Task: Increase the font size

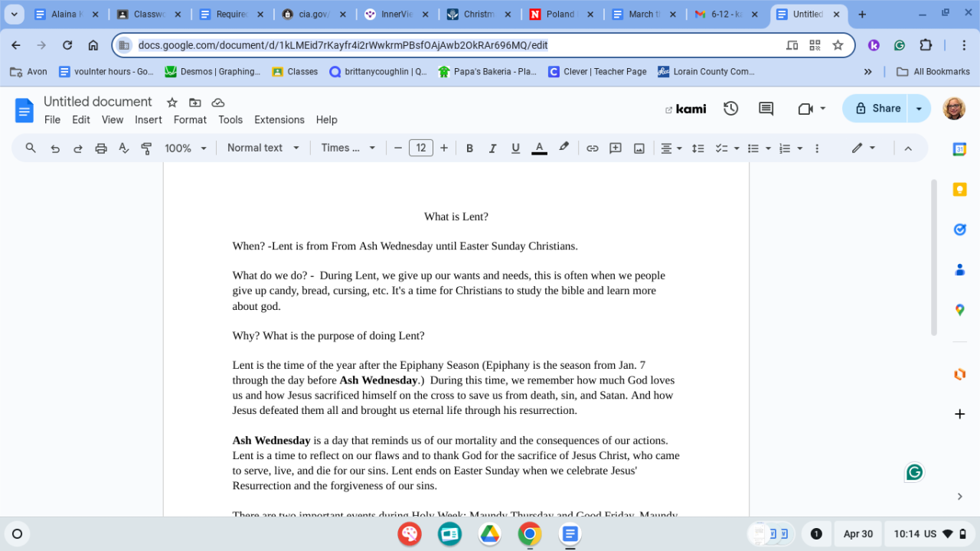Action: (x=444, y=148)
